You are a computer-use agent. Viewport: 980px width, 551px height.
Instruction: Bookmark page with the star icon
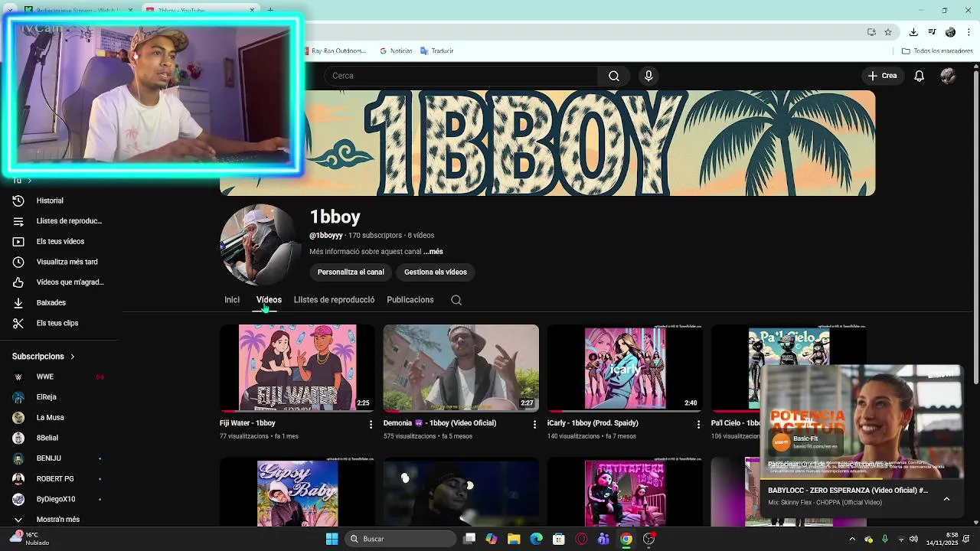pyautogui.click(x=888, y=32)
